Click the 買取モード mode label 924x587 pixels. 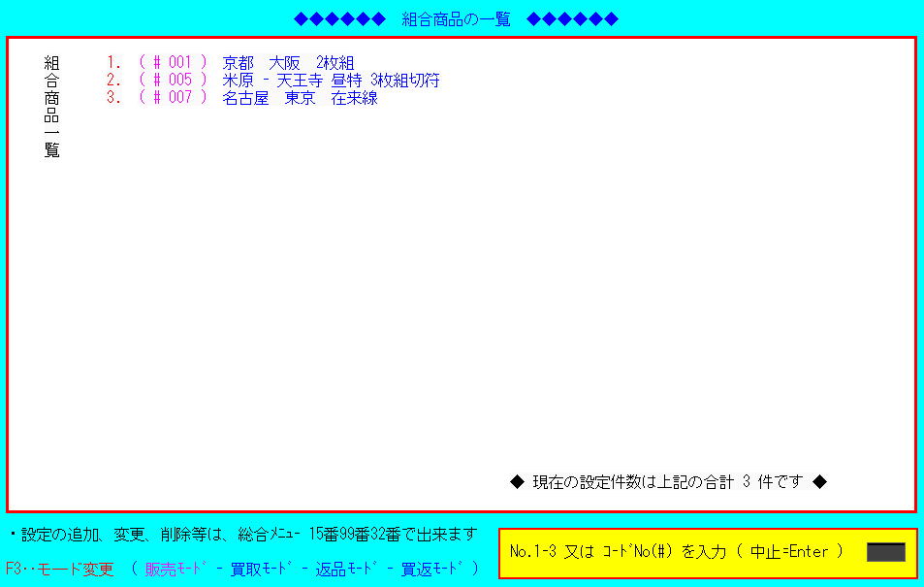262,569
